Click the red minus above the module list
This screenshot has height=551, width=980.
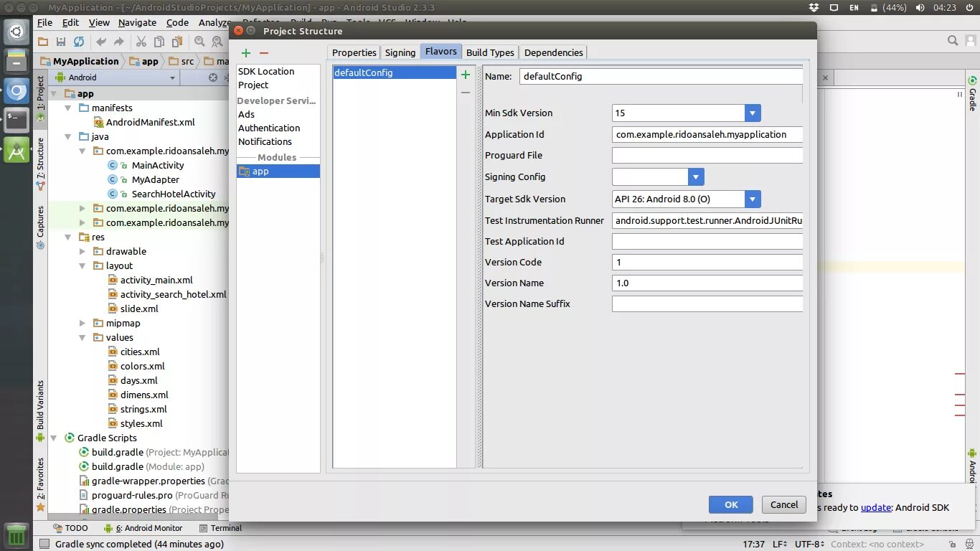(264, 53)
